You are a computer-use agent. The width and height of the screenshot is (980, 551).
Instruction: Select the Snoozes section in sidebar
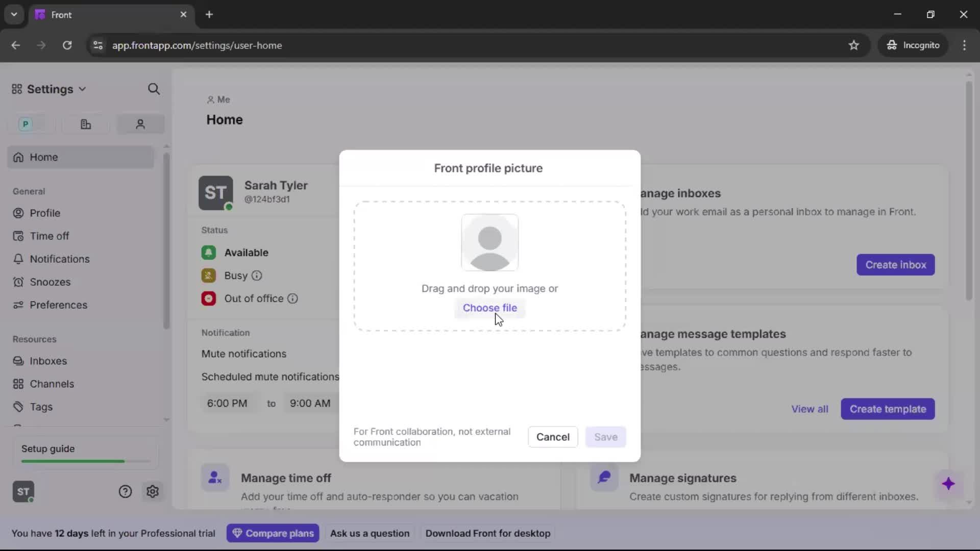click(18, 282)
